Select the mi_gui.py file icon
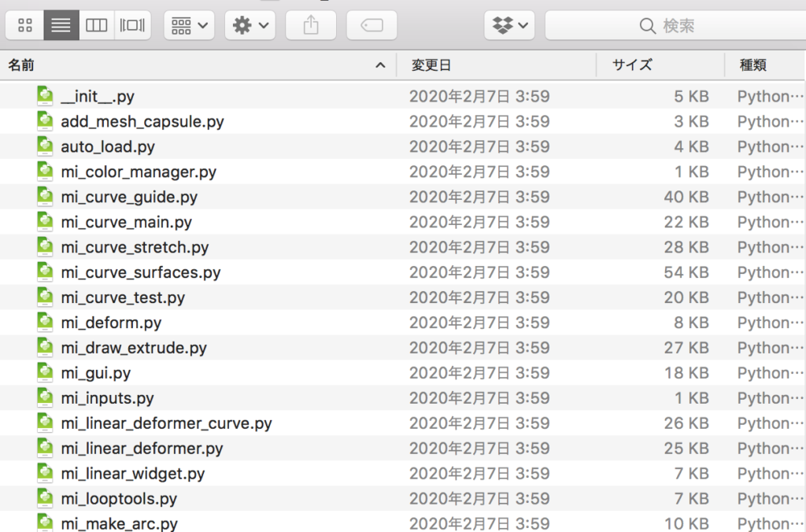Image resolution: width=806 pixels, height=532 pixels. point(46,373)
